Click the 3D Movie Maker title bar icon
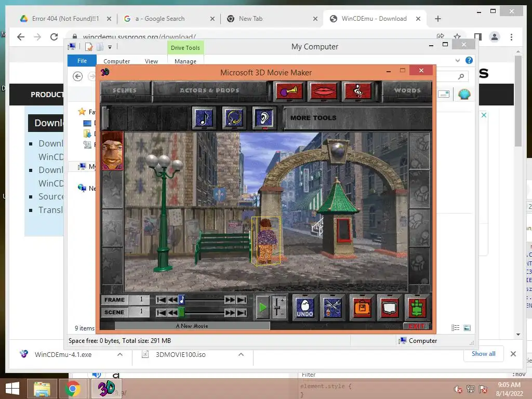The height and width of the screenshot is (399, 532). click(x=105, y=72)
